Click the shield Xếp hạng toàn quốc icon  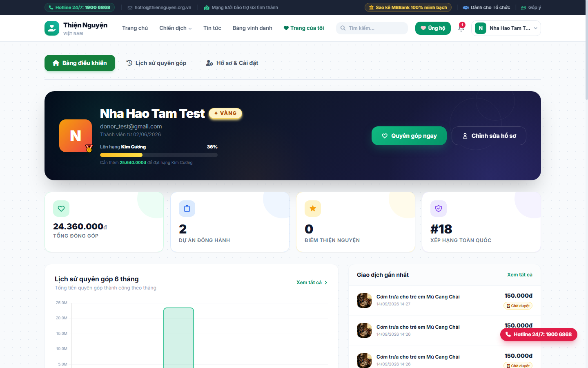[x=439, y=209]
